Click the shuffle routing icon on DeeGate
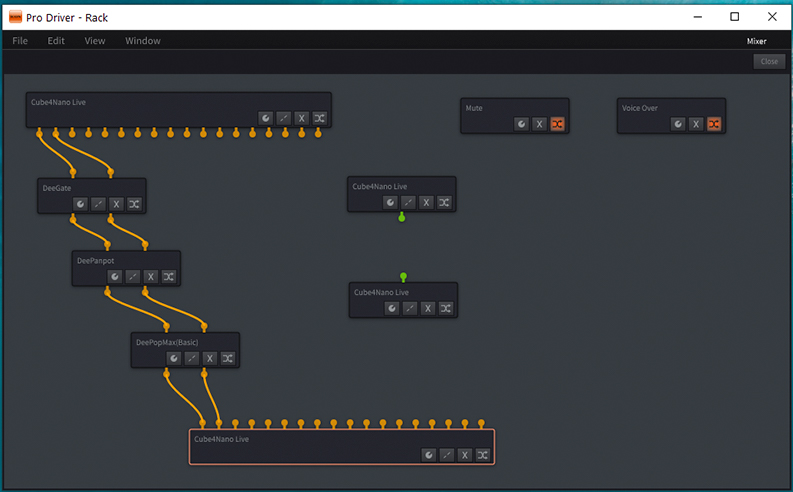 pos(134,204)
